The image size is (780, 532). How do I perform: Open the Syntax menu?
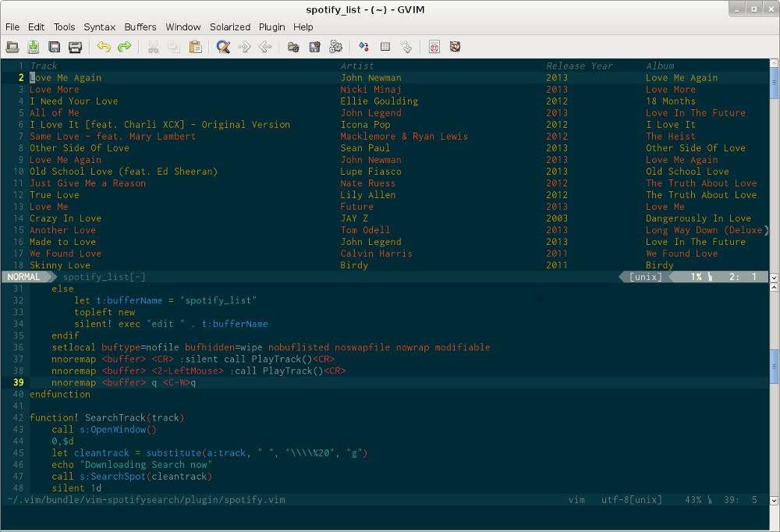pos(100,27)
